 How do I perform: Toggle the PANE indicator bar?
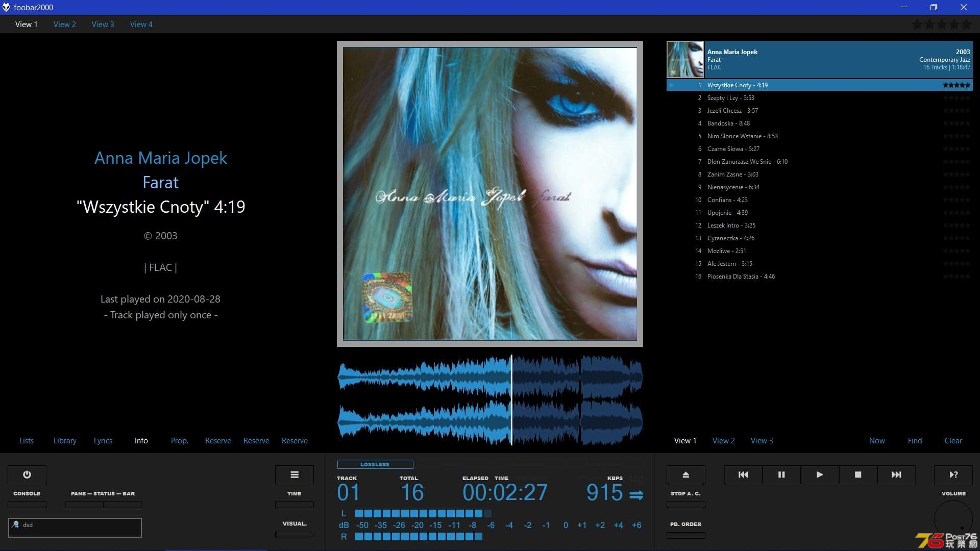(84, 505)
